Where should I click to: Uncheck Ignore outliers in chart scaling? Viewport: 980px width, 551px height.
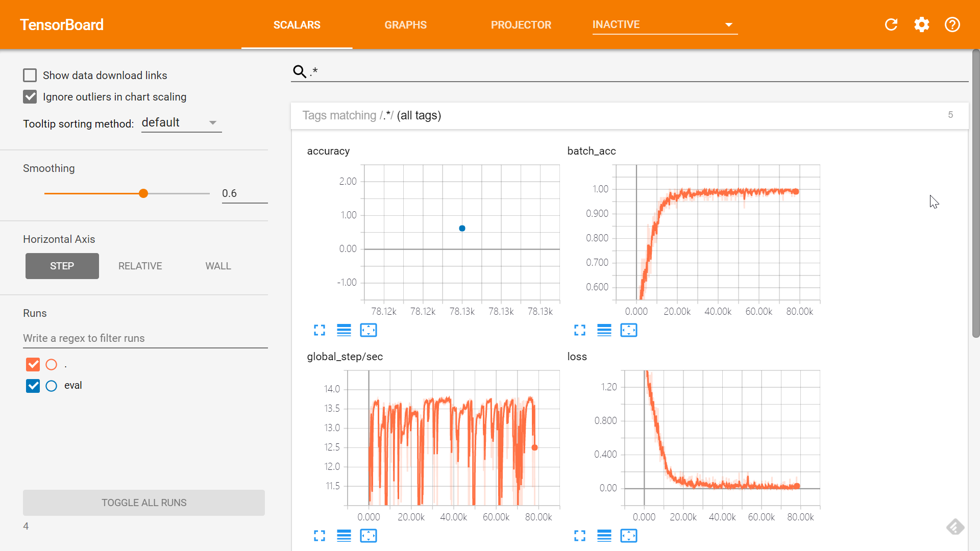(x=30, y=97)
